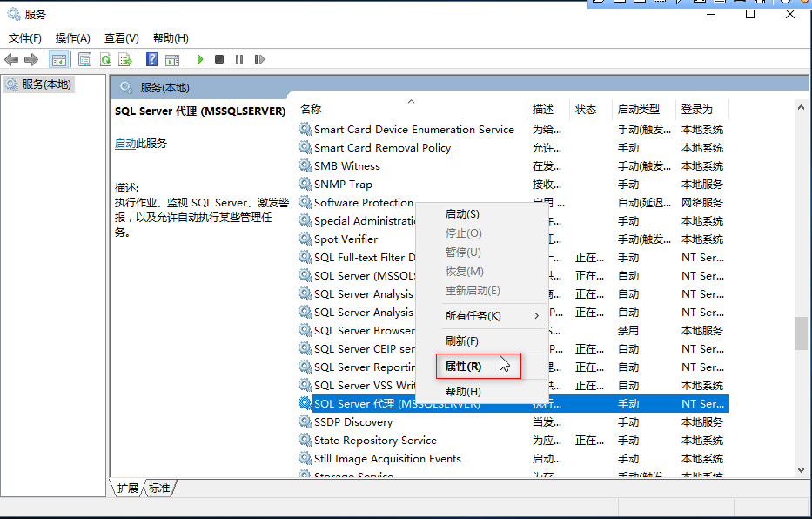
Task: Select the State Repository Service row
Action: tap(513, 441)
